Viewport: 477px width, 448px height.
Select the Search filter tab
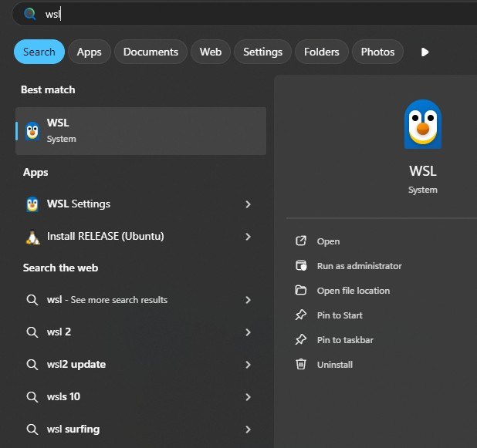pyautogui.click(x=39, y=52)
